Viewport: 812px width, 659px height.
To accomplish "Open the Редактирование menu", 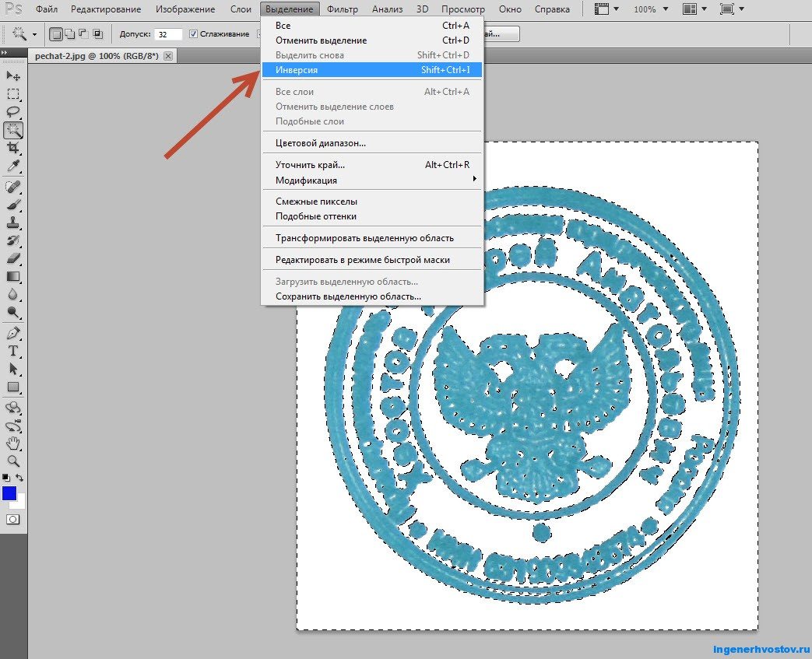I will coord(106,9).
